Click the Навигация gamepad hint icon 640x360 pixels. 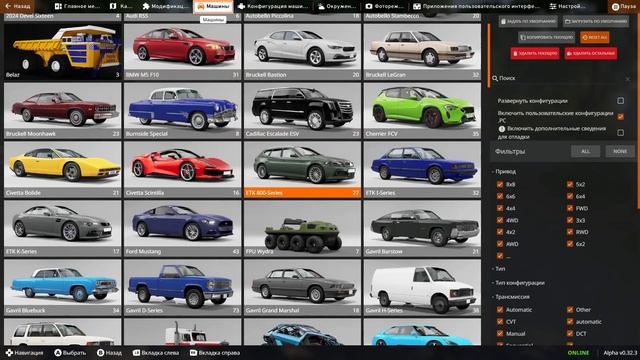[9, 353]
